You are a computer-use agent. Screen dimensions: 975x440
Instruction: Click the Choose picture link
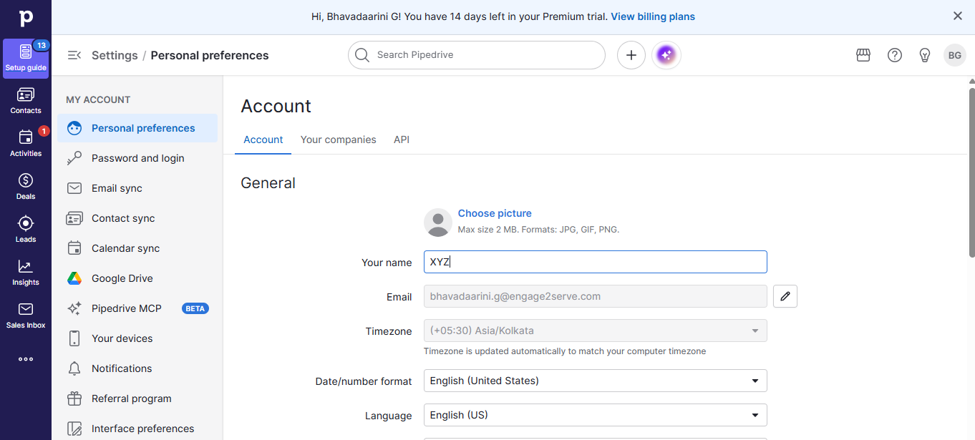coord(495,213)
